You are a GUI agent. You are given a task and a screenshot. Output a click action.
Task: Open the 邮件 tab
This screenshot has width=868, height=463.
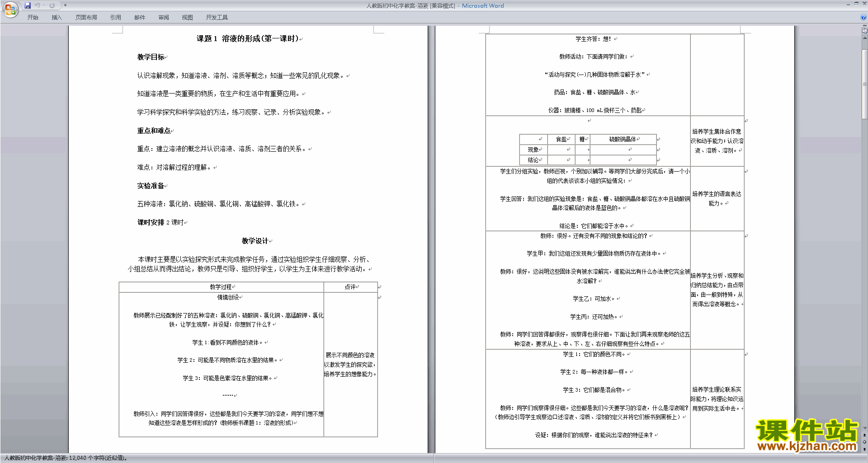pyautogui.click(x=140, y=18)
